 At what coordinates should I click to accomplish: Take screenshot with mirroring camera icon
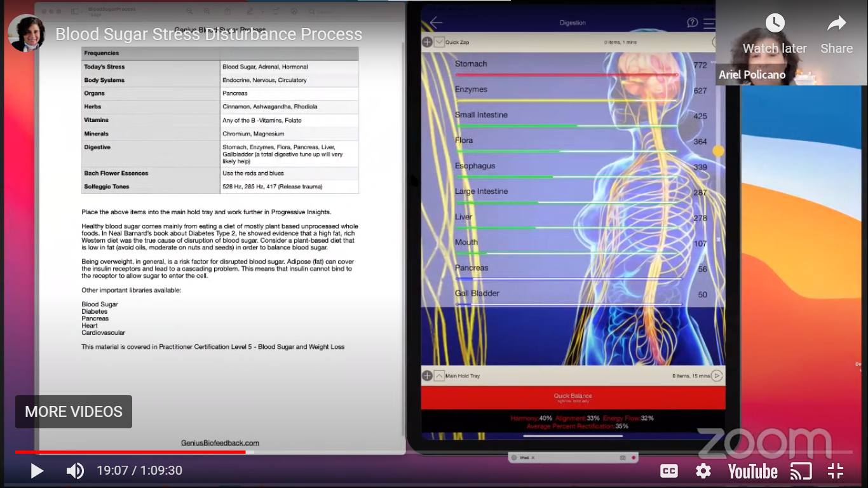pyautogui.click(x=623, y=457)
